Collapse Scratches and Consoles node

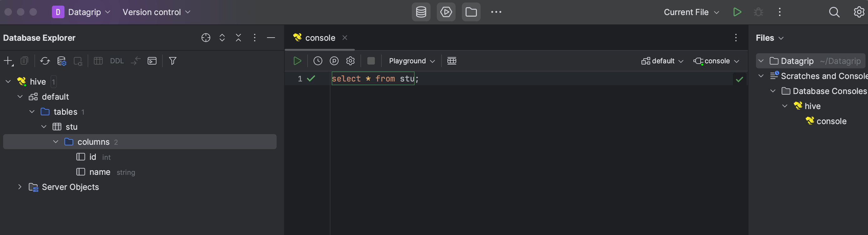click(761, 76)
